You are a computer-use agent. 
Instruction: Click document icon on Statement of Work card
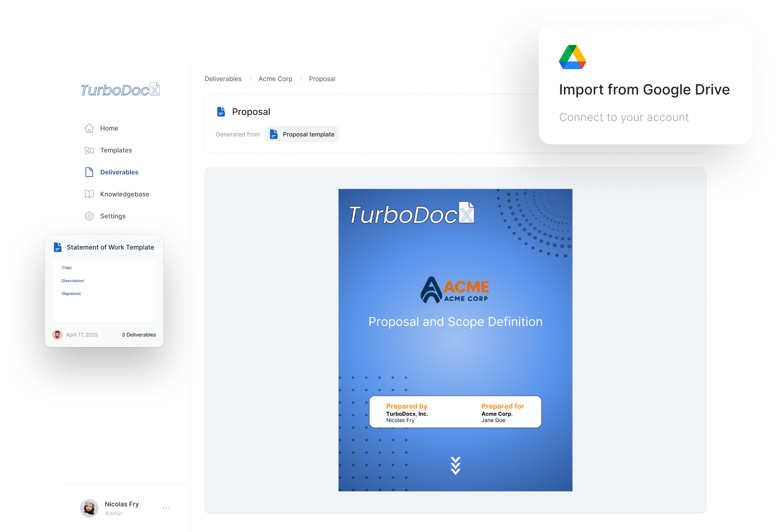pyautogui.click(x=58, y=247)
